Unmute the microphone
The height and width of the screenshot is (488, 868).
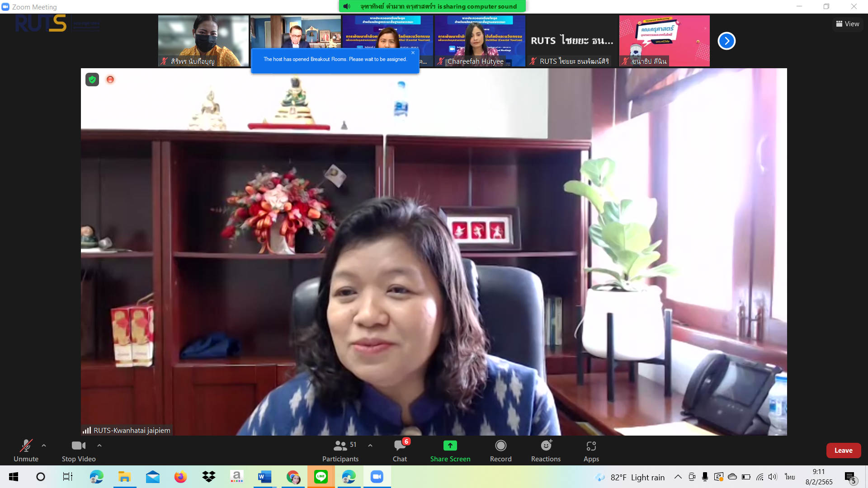coord(26,450)
